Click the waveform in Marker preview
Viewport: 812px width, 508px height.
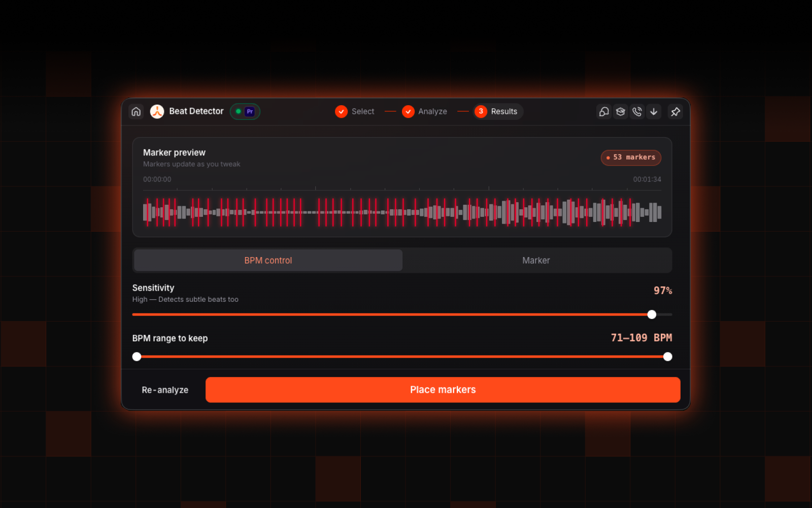pyautogui.click(x=402, y=212)
